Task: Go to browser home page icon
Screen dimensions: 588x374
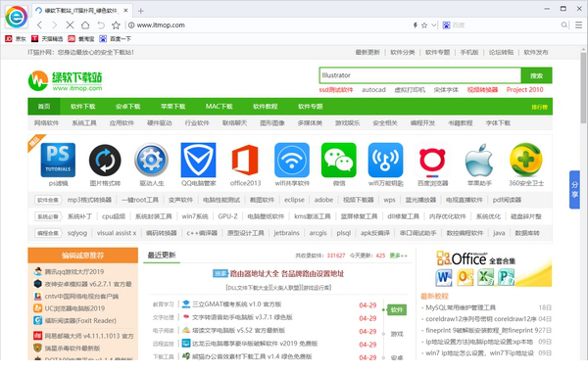Action: point(85,25)
